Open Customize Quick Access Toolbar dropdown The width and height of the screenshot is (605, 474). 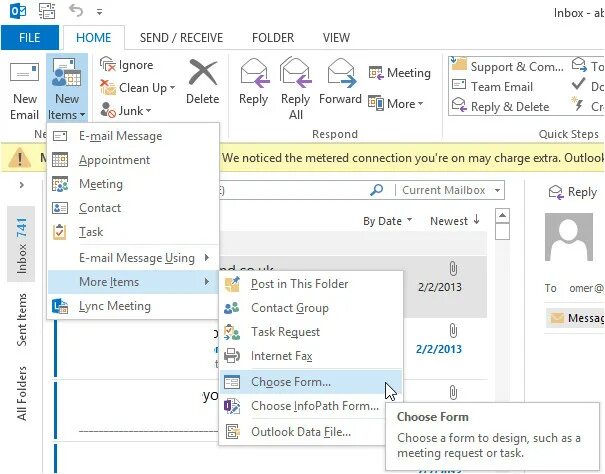pos(100,12)
